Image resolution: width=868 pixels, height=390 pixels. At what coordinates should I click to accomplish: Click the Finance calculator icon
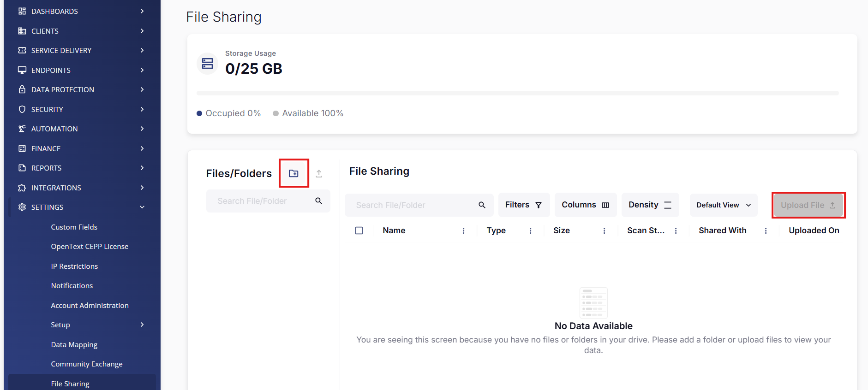(x=22, y=148)
